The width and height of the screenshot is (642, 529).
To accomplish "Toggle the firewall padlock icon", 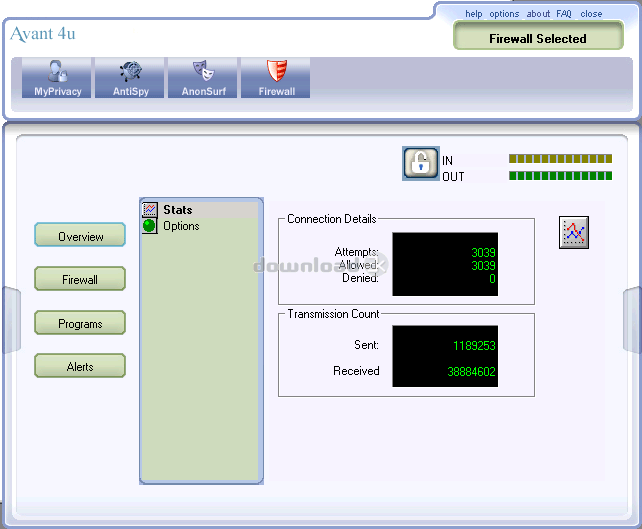I will 420,163.
